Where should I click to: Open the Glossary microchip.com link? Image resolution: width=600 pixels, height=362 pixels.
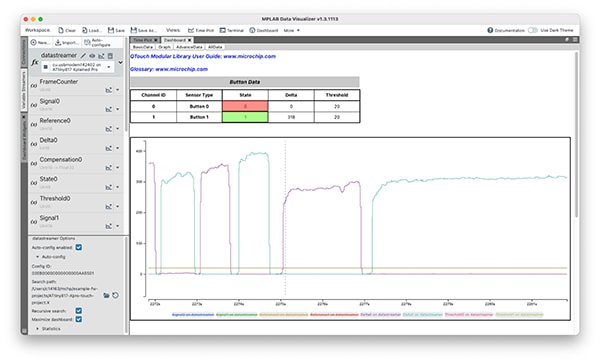pos(169,69)
